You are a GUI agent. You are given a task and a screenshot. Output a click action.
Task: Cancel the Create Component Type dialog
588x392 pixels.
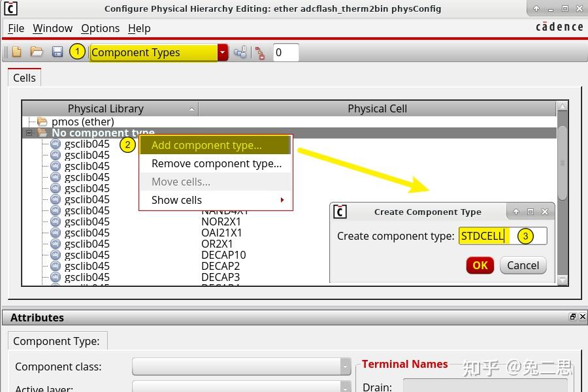(x=523, y=266)
